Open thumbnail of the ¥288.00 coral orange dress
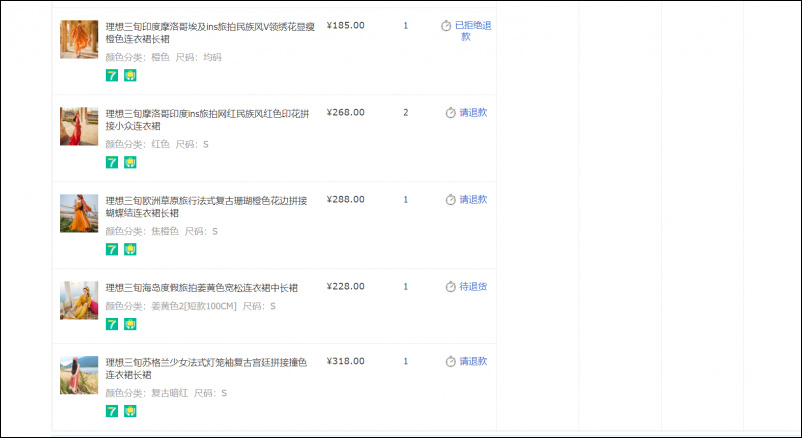 tap(79, 213)
